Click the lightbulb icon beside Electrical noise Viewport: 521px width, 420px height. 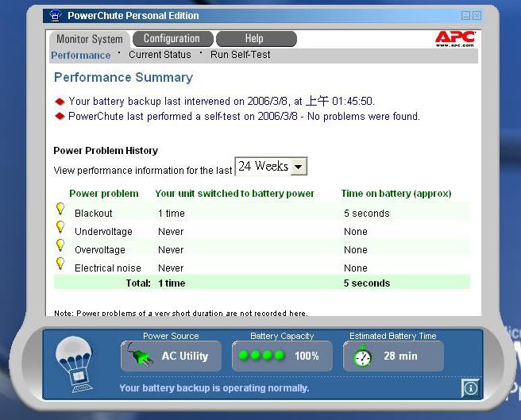(x=60, y=264)
